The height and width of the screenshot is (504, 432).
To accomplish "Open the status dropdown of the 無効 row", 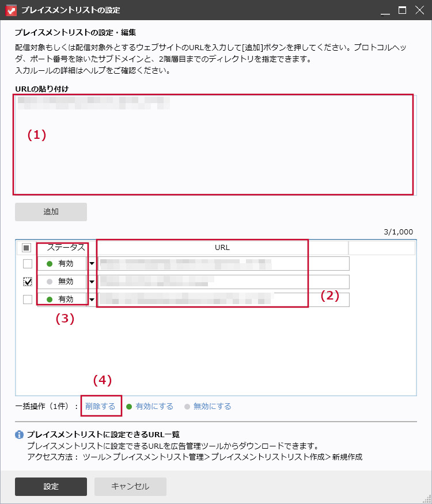I will pyautogui.click(x=92, y=282).
